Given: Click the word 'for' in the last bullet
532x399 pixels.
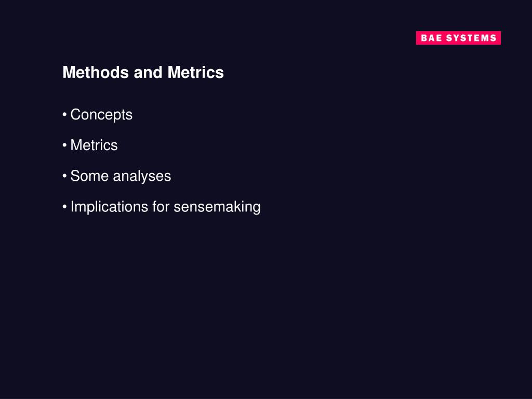Looking at the screenshot, I should [161, 207].
